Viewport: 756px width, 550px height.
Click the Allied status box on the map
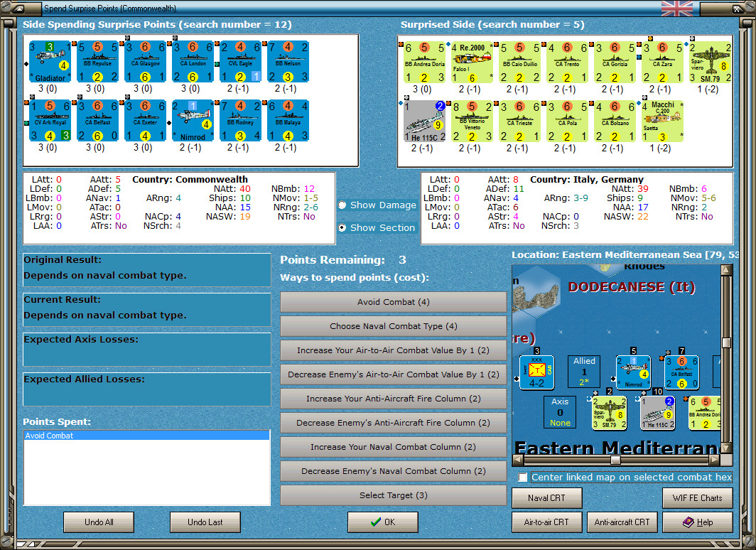tap(584, 372)
